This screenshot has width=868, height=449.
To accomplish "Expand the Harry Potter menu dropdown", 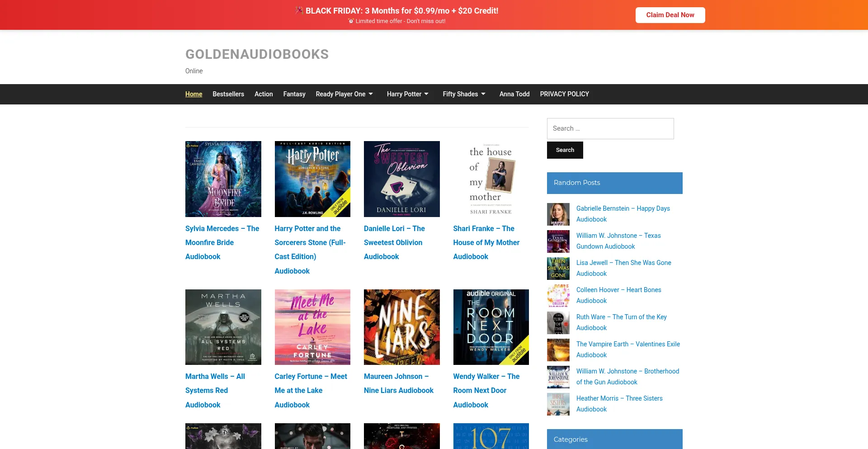I will (x=408, y=94).
